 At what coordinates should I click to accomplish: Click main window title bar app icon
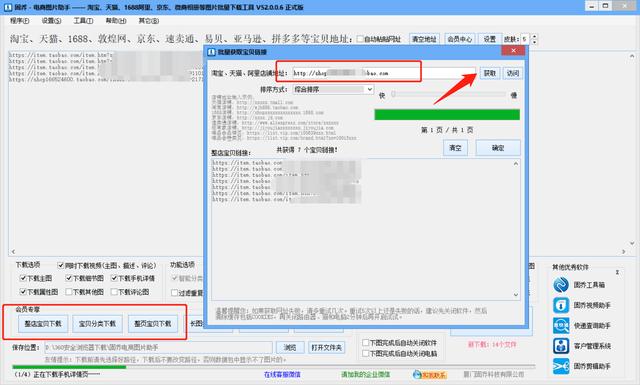[7, 7]
